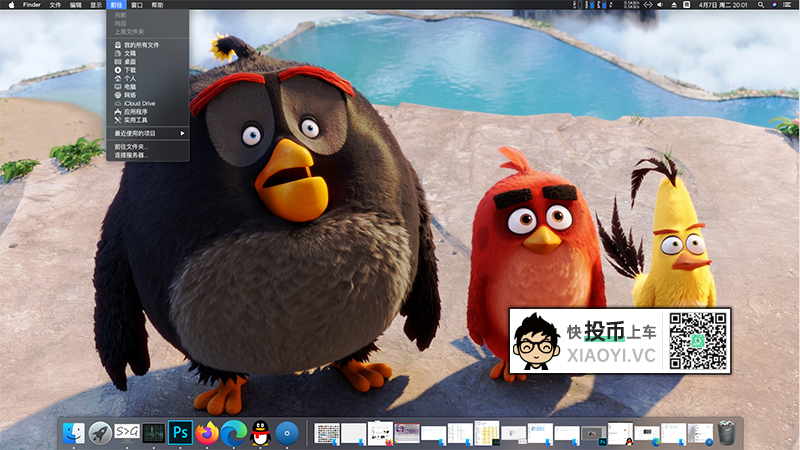Choose 文稿 from the Go menu
Image resolution: width=800 pixels, height=450 pixels.
147,53
